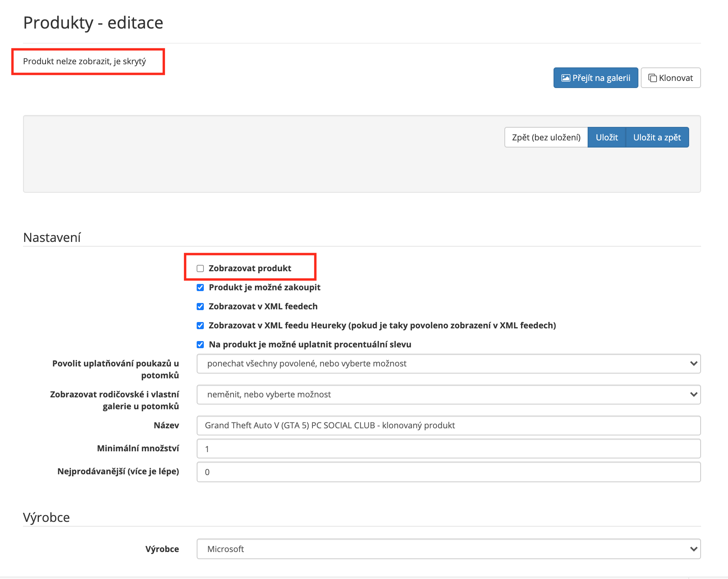Focus the Minimální množství input field
Viewport: 728px width, 579px height.
click(448, 449)
